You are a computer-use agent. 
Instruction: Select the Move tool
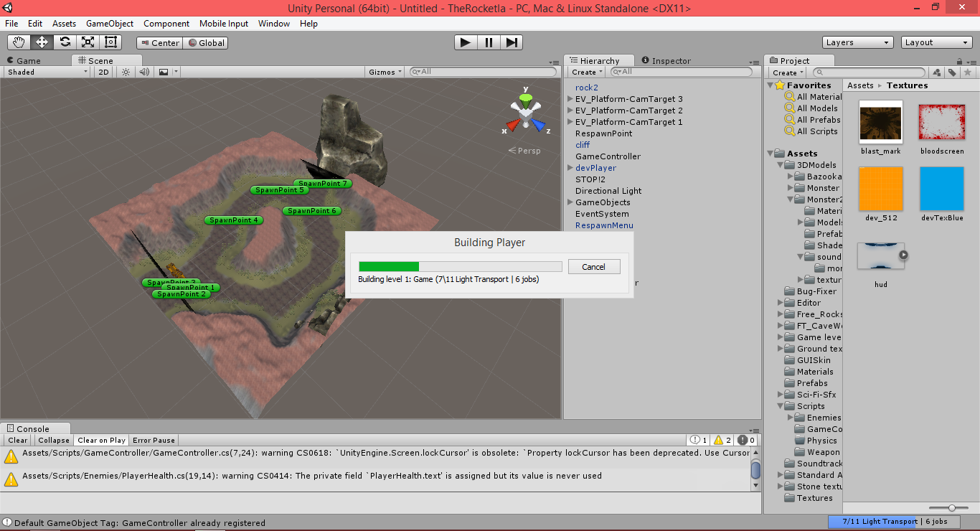coord(42,42)
